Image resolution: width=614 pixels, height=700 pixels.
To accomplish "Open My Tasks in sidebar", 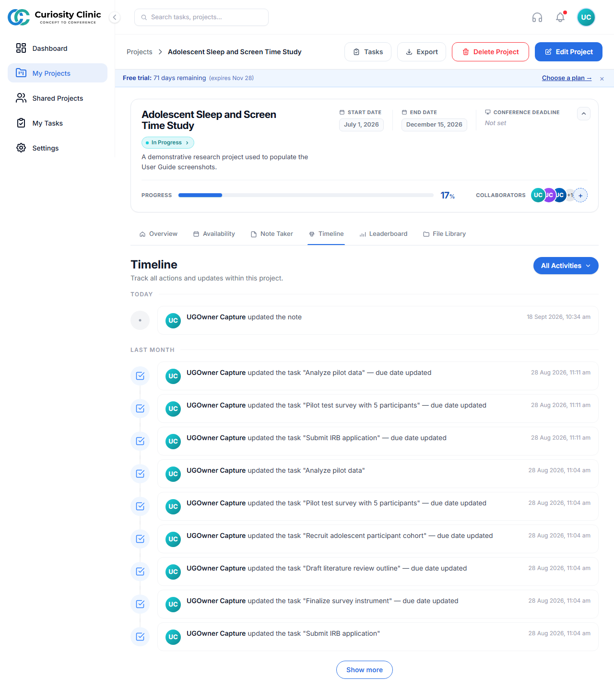I will (58, 123).
